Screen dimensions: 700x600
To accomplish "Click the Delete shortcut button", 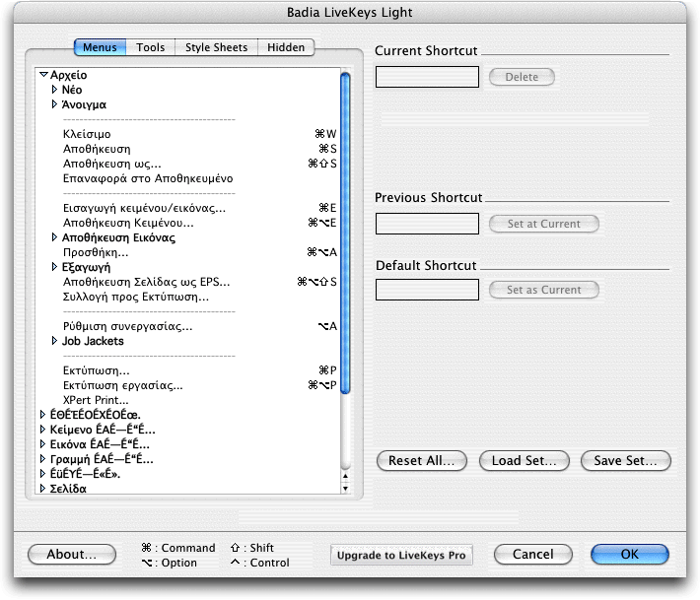I will (x=522, y=77).
